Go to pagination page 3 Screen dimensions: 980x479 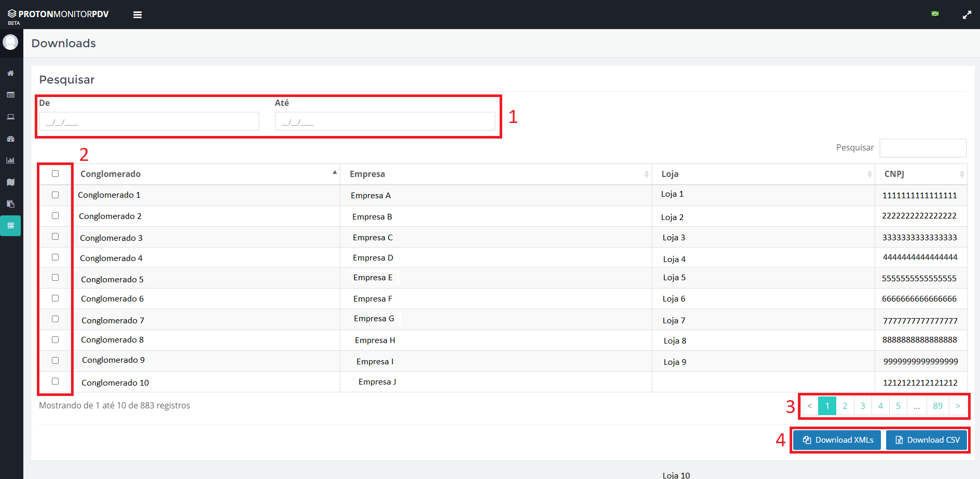click(x=863, y=406)
